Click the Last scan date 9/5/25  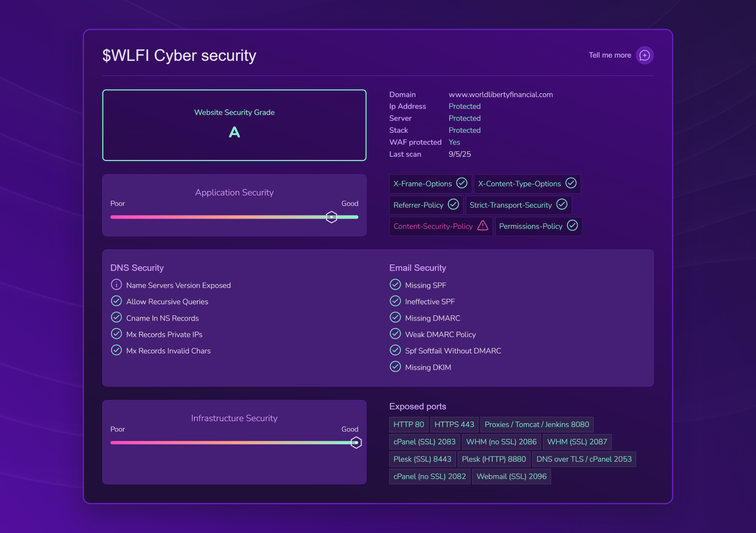tap(460, 154)
